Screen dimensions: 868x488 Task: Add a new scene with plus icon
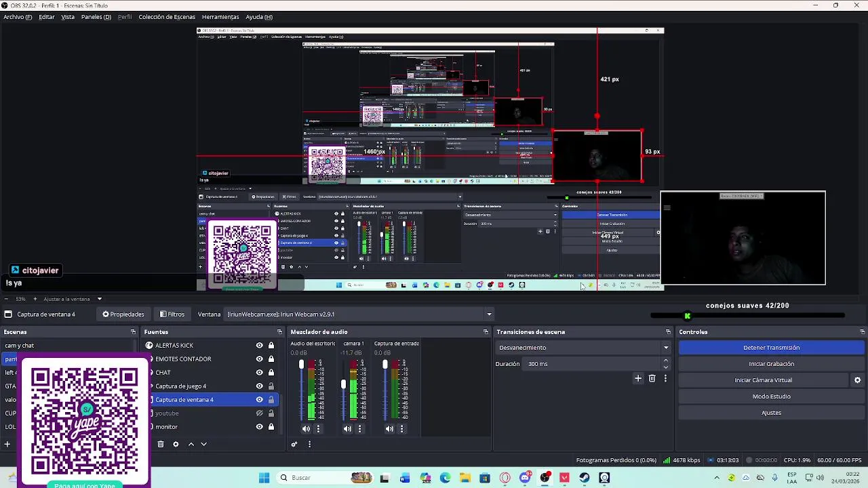[7, 444]
